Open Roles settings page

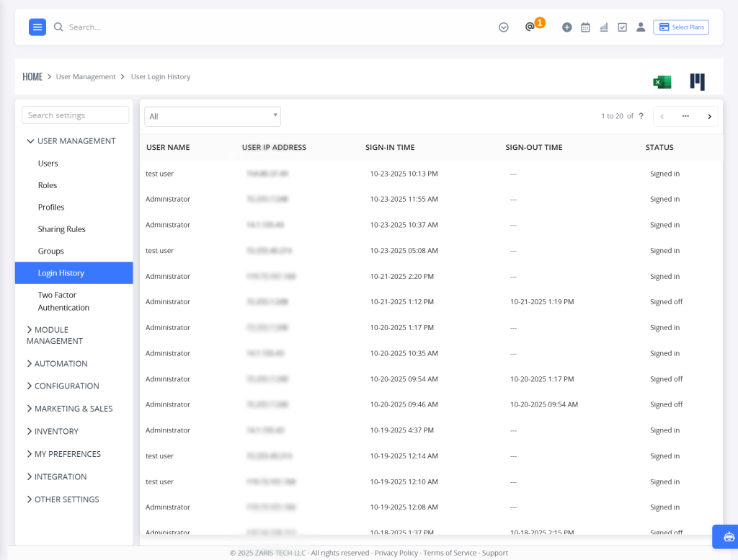coord(48,185)
